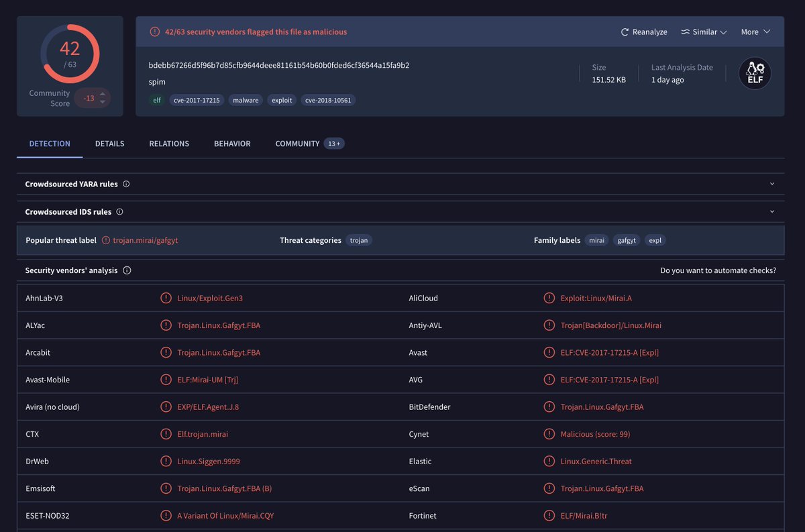The image size is (805, 532).
Task: Click the 'trojan' threat category chip
Action: [x=359, y=240]
